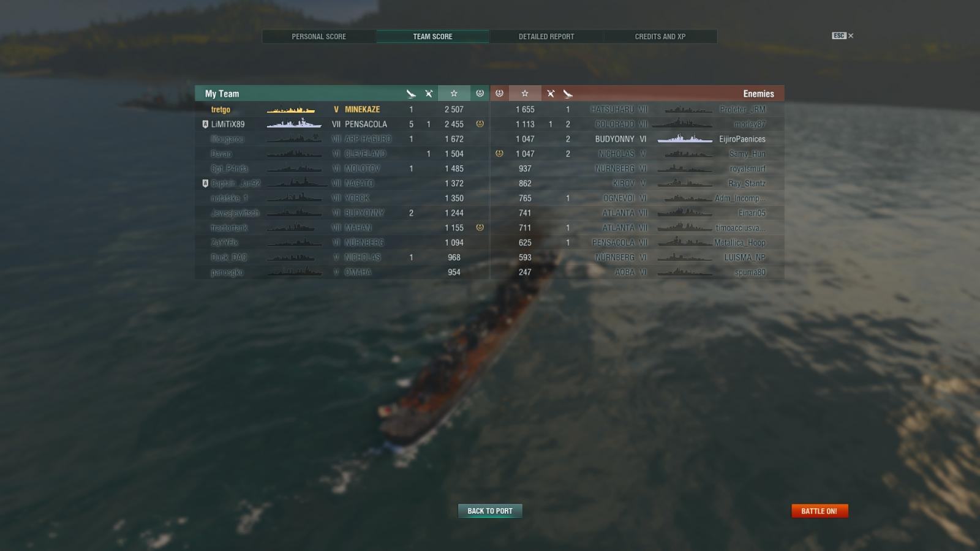Select player tretgo's Minekaze row

coord(342,110)
